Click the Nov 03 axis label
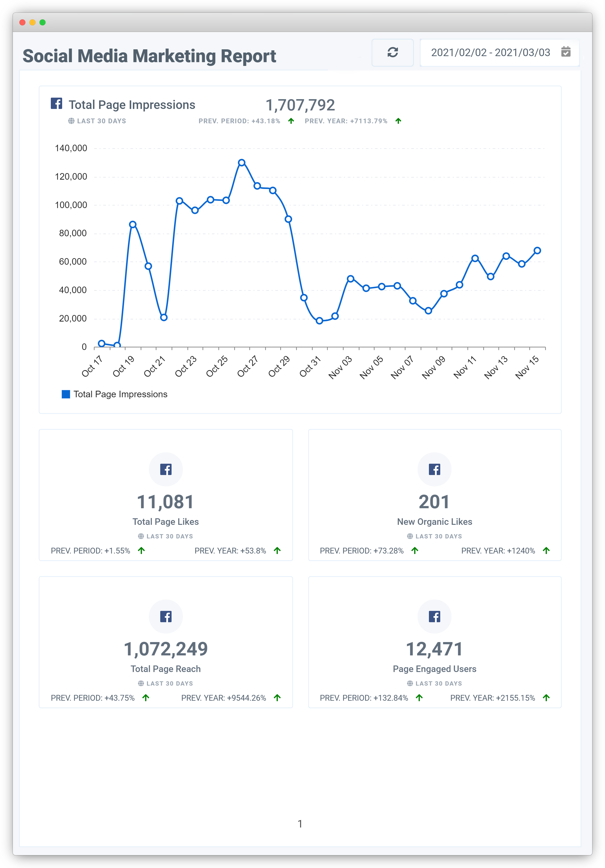Image resolution: width=605 pixels, height=868 pixels. [340, 367]
